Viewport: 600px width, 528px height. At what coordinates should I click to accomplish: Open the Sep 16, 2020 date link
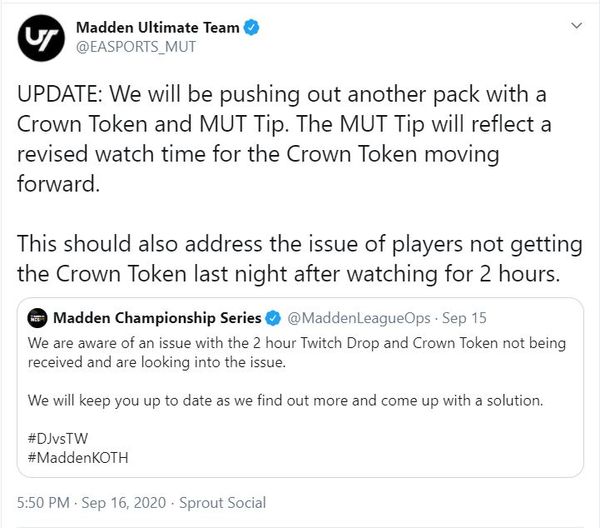point(124,503)
